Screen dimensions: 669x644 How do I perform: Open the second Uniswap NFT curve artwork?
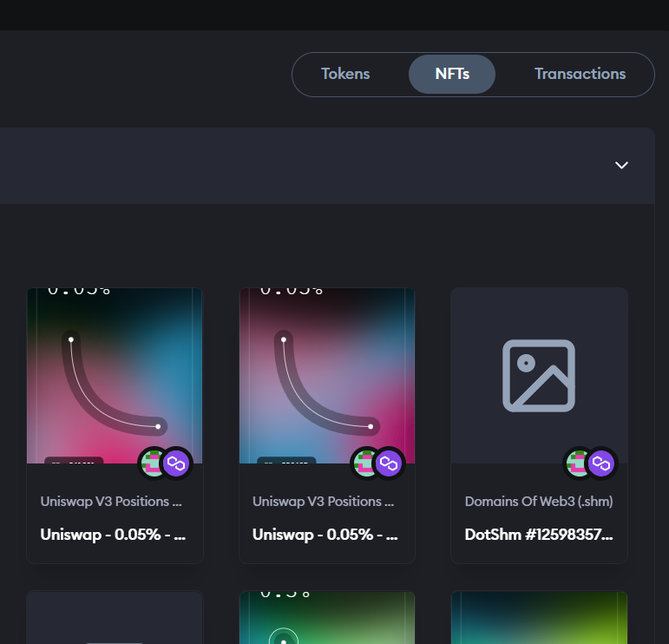point(326,375)
